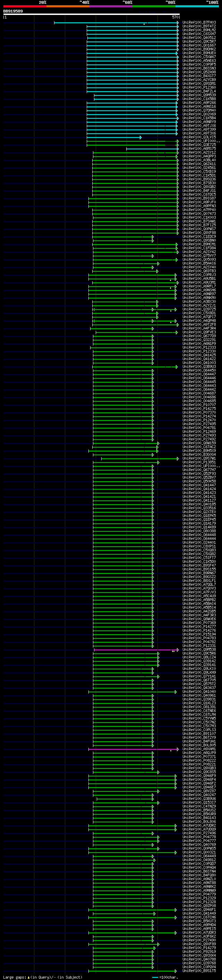Select the UniRef100_Q93XK4 label
Screen dimensions: 222x980
pyautogui.click(x=199, y=956)
